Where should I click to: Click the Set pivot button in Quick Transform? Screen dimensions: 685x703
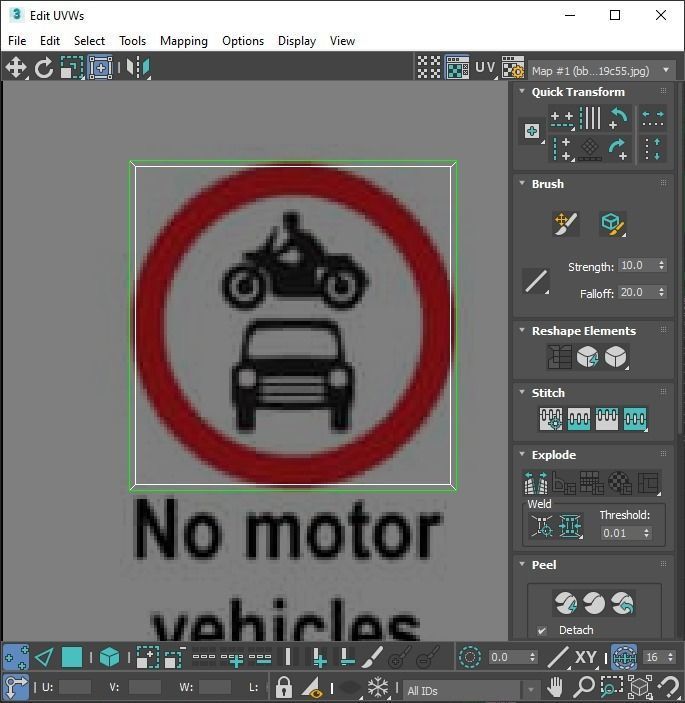click(532, 131)
